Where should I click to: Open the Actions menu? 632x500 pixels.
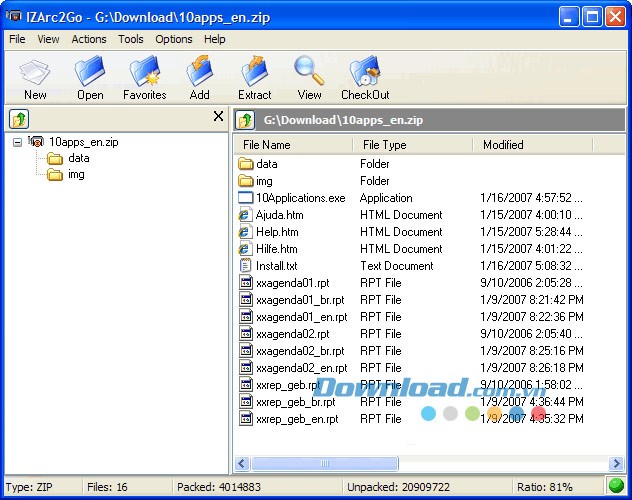coord(89,39)
